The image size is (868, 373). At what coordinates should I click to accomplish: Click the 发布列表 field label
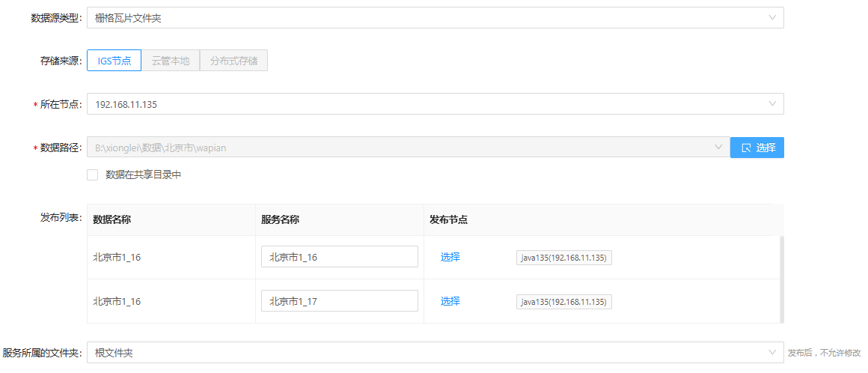61,216
